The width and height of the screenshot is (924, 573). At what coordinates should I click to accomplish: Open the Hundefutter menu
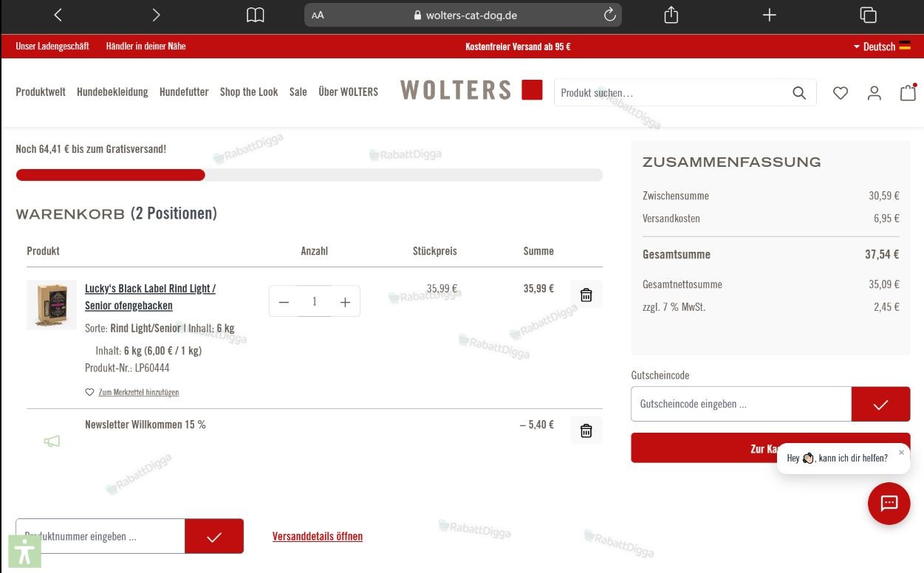pyautogui.click(x=184, y=92)
